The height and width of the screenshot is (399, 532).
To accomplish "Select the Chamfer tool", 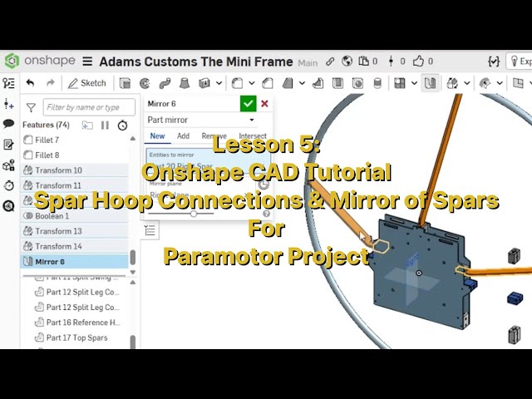I will (x=268, y=83).
